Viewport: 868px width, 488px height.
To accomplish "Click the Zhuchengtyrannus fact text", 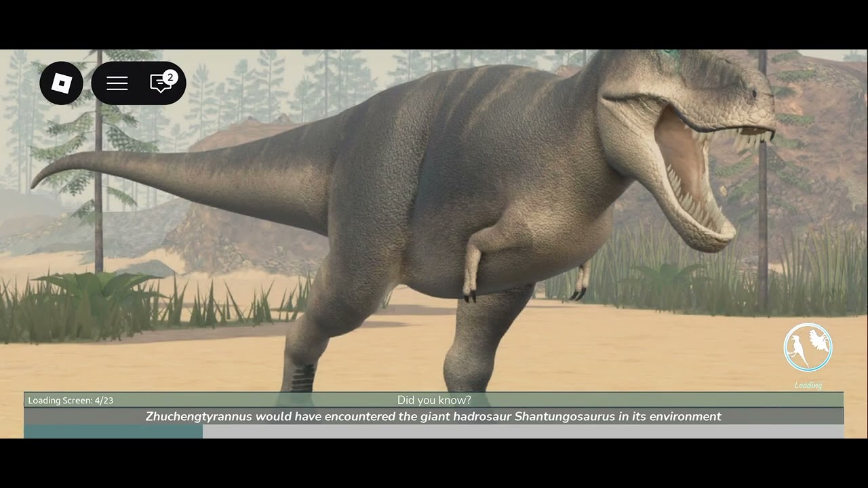I will click(x=433, y=416).
